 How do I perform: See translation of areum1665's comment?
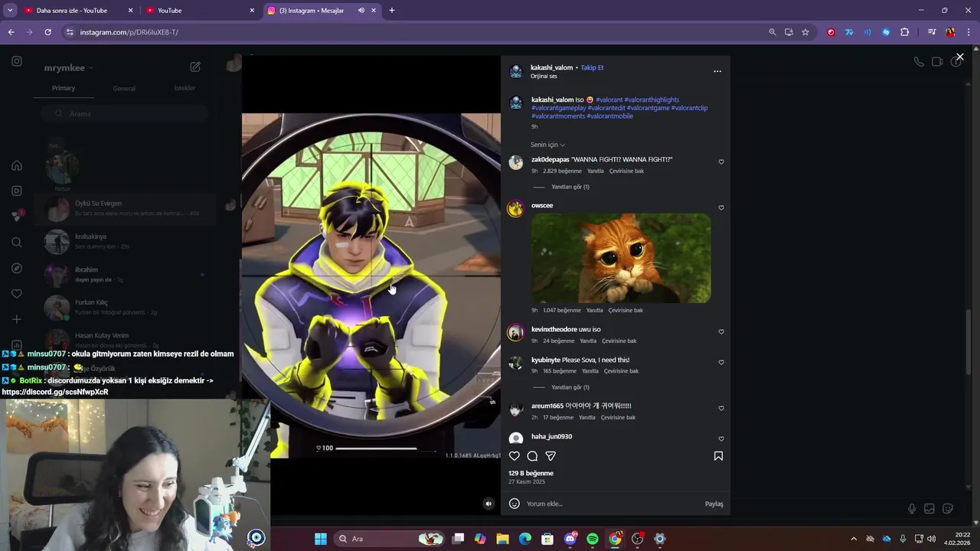(x=618, y=417)
